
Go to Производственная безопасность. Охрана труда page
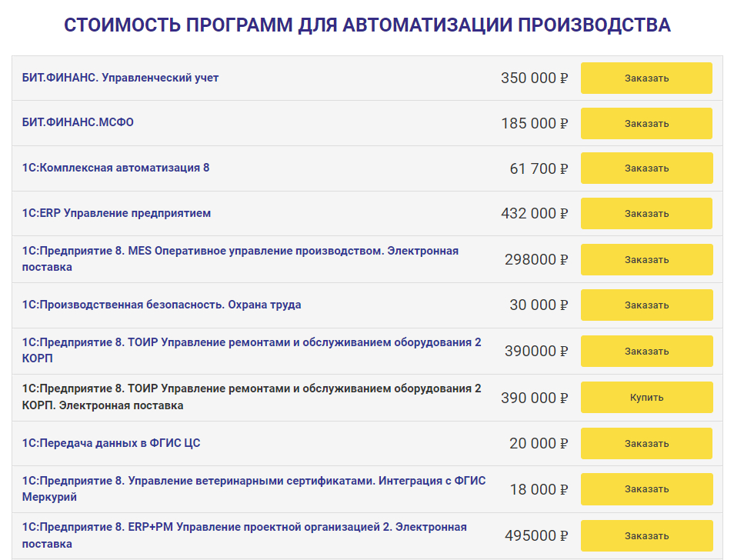(x=162, y=305)
